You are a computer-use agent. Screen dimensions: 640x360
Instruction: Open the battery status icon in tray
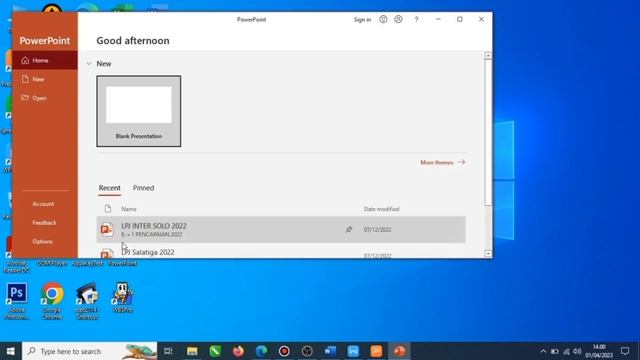pos(555,351)
